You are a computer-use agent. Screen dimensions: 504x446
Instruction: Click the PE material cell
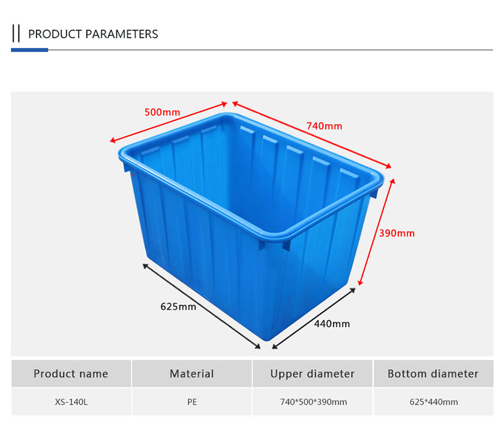click(192, 402)
